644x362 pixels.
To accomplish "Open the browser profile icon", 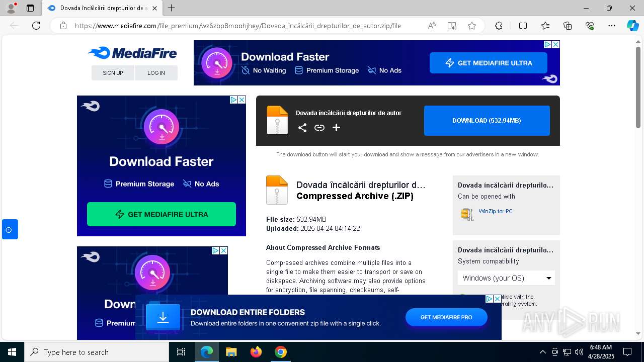I will click(x=11, y=8).
